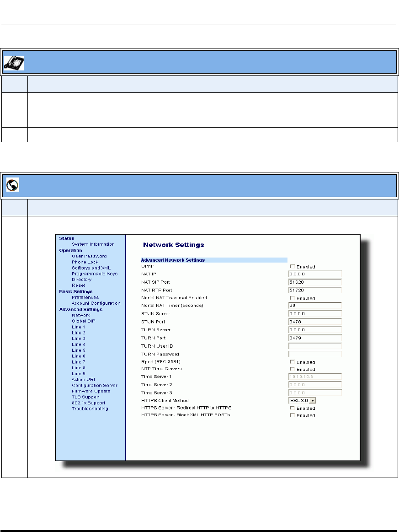399x532 pixels.
Task: Open Configuration Server page
Action: [x=95, y=386]
